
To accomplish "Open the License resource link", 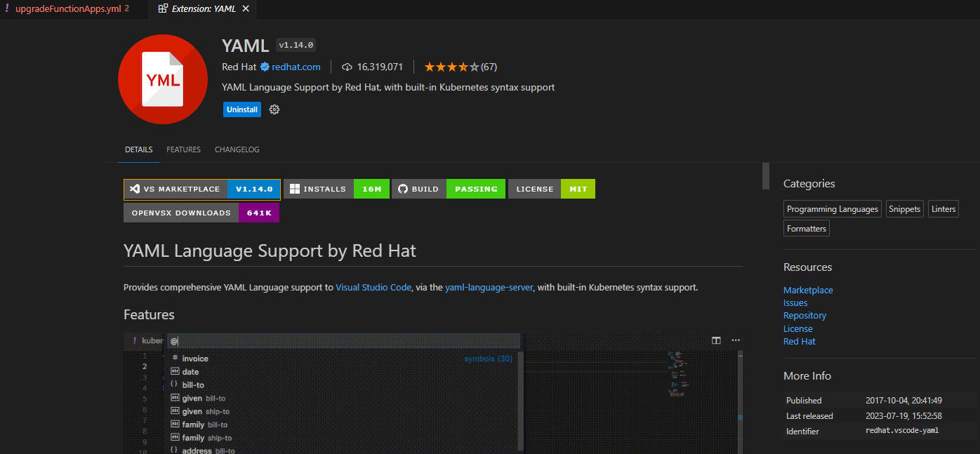I will 798,329.
